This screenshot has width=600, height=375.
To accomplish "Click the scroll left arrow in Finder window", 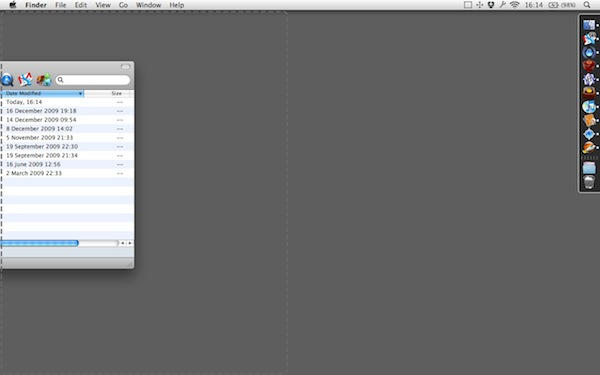I will tap(122, 243).
